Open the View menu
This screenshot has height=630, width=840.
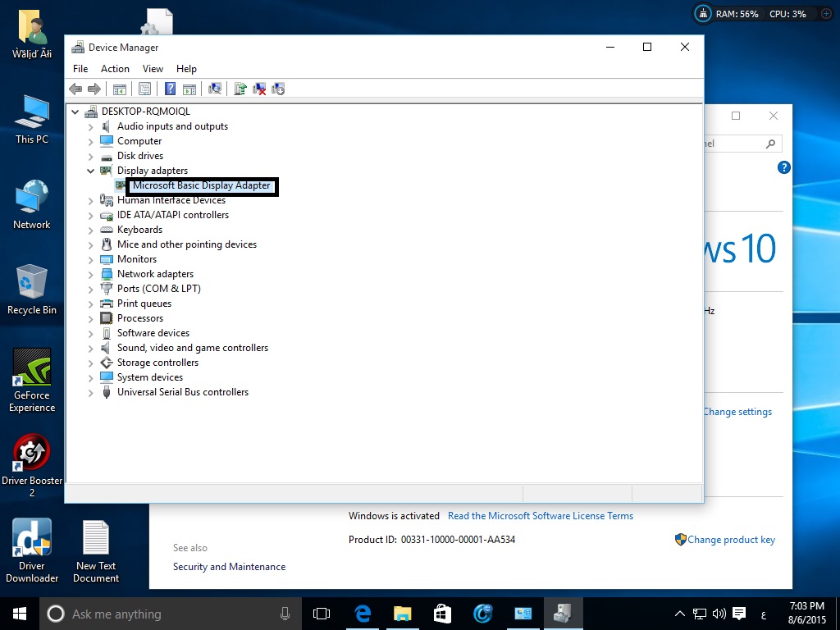click(x=153, y=69)
